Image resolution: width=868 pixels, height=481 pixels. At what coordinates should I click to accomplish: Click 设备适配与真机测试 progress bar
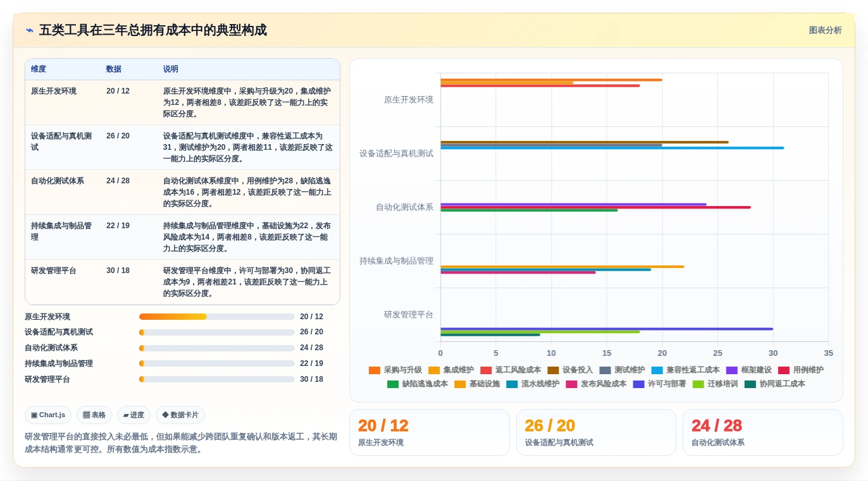point(217,332)
